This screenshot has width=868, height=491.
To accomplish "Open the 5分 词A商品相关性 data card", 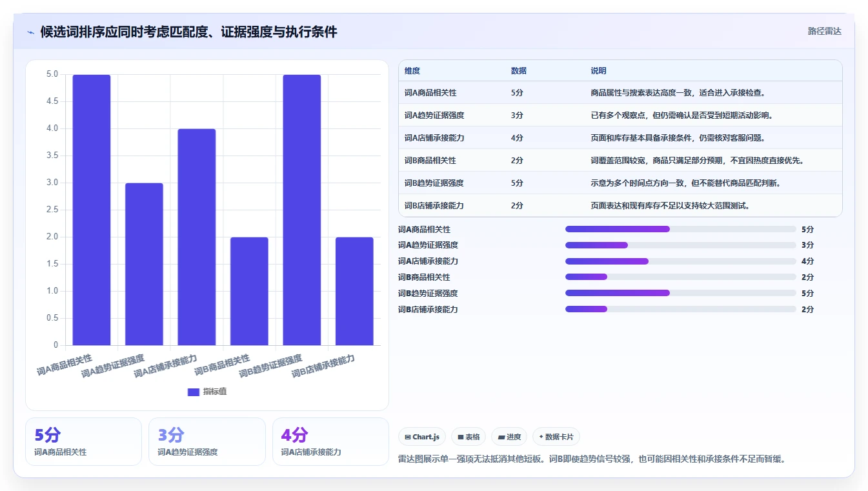I will pyautogui.click(x=83, y=441).
